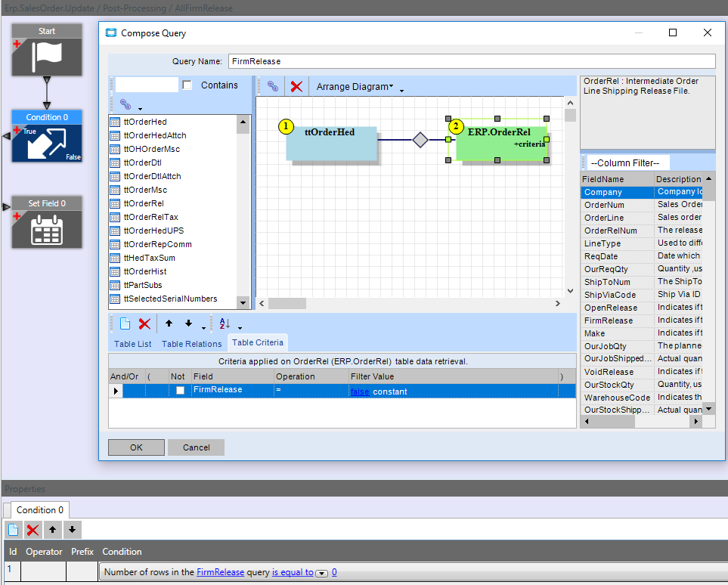Switch to the Table Criteria tab
728x585 pixels.
258,342
